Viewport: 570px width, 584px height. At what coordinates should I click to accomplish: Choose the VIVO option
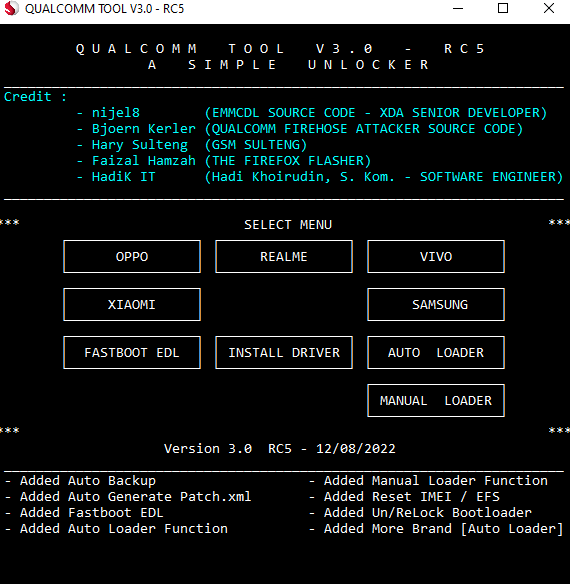click(436, 257)
